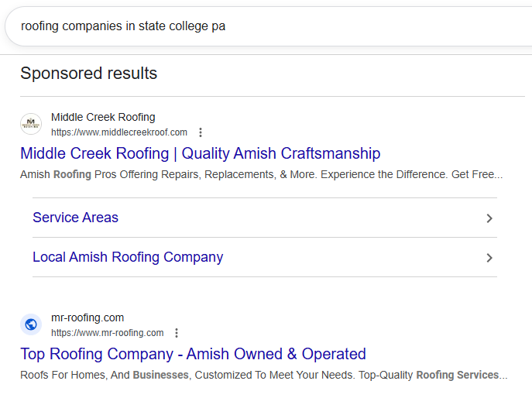Click the chevron arrow for Service Areas
This screenshot has height=398, width=532.
489,218
